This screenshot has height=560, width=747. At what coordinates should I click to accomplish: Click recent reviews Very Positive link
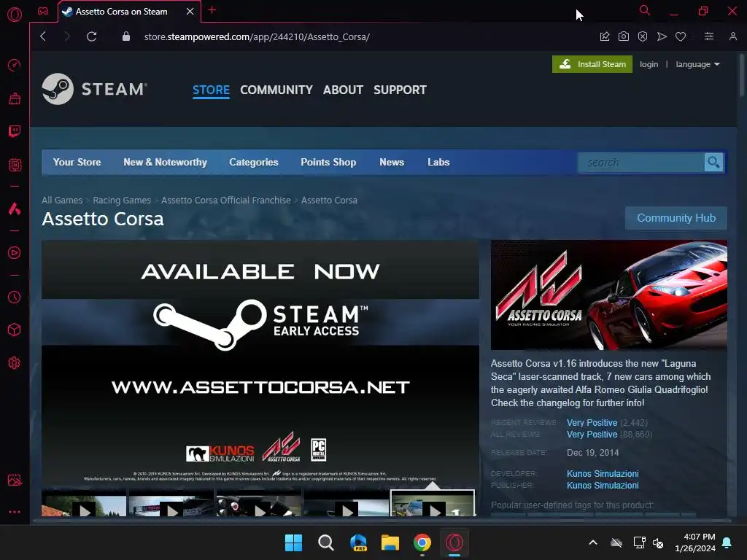tap(592, 423)
